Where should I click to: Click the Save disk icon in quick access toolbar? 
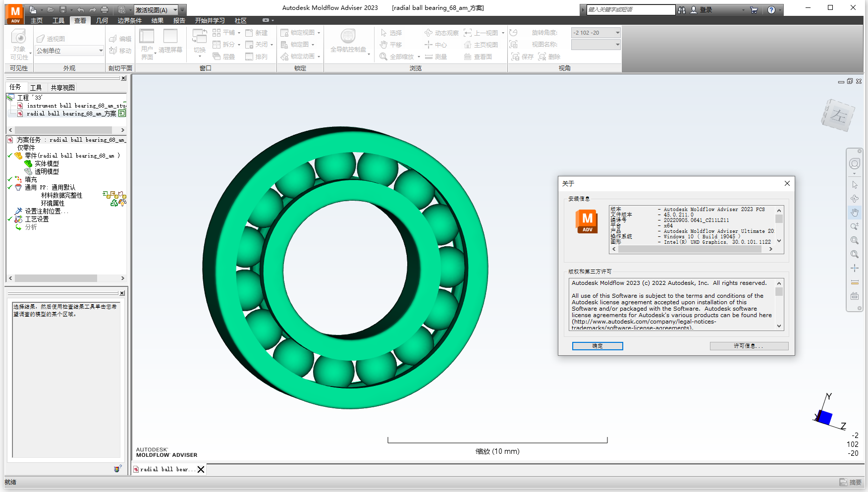[x=63, y=9]
